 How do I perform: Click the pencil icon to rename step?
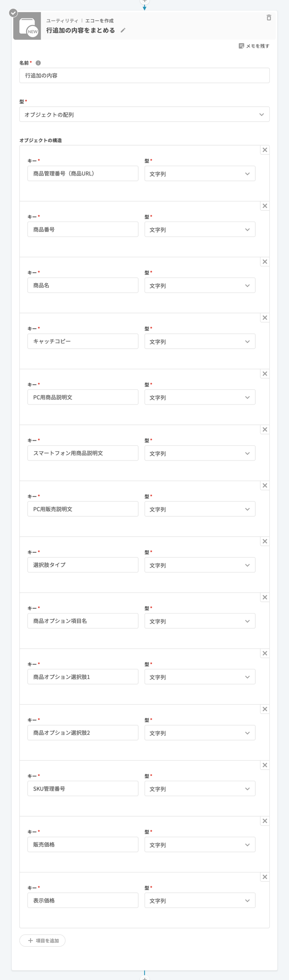[123, 30]
